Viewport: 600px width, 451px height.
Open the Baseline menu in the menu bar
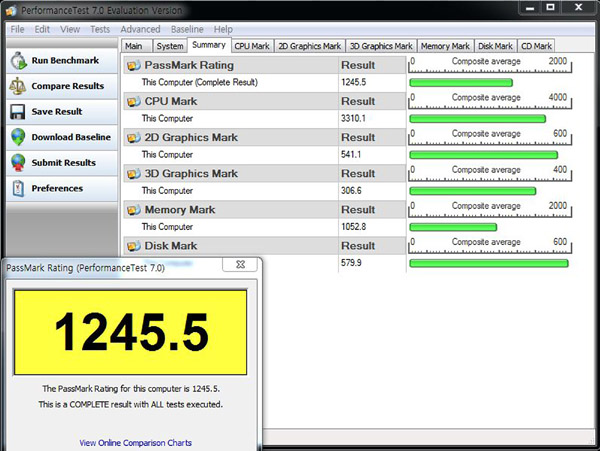[x=187, y=30]
